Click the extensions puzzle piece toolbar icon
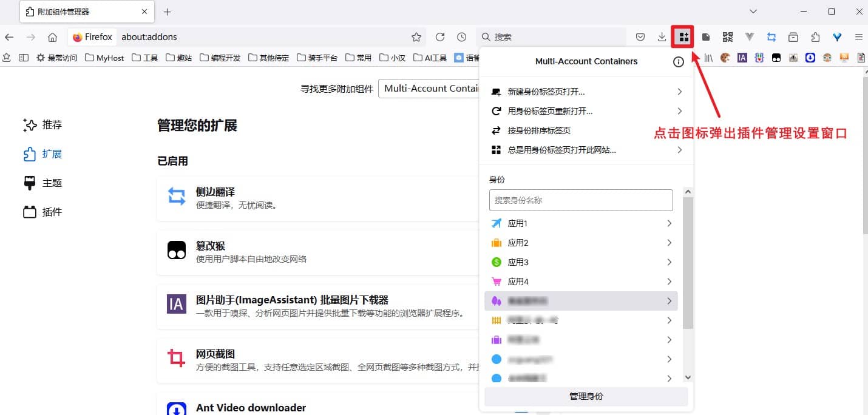This screenshot has height=415, width=868. pos(815,37)
